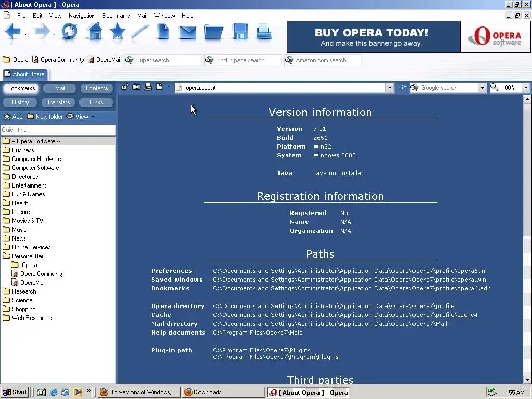
Task: Click the Buy Opera Today banner
Action: (374, 37)
